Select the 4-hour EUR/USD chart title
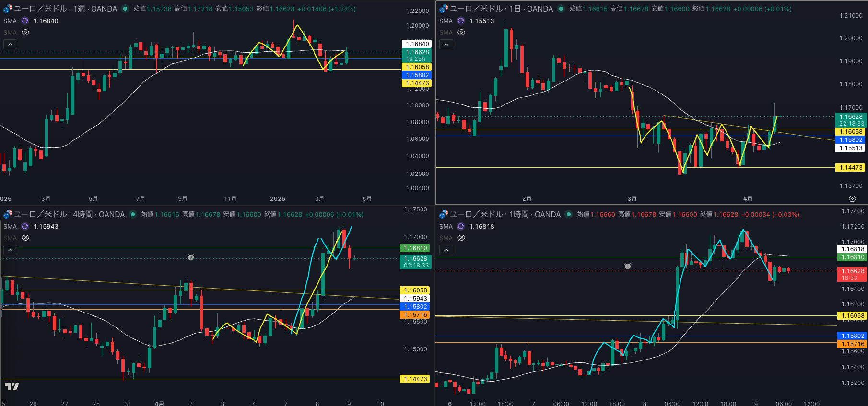The image size is (868, 406). (x=69, y=214)
